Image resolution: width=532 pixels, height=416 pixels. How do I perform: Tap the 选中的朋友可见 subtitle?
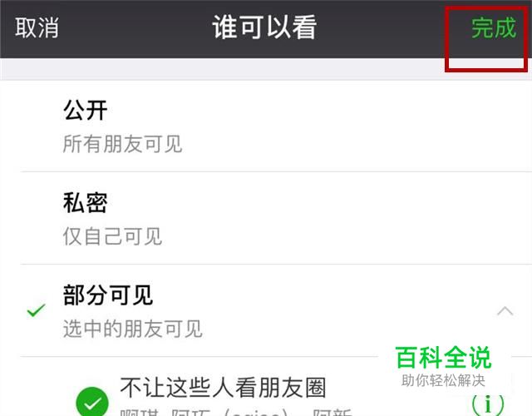pyautogui.click(x=133, y=329)
